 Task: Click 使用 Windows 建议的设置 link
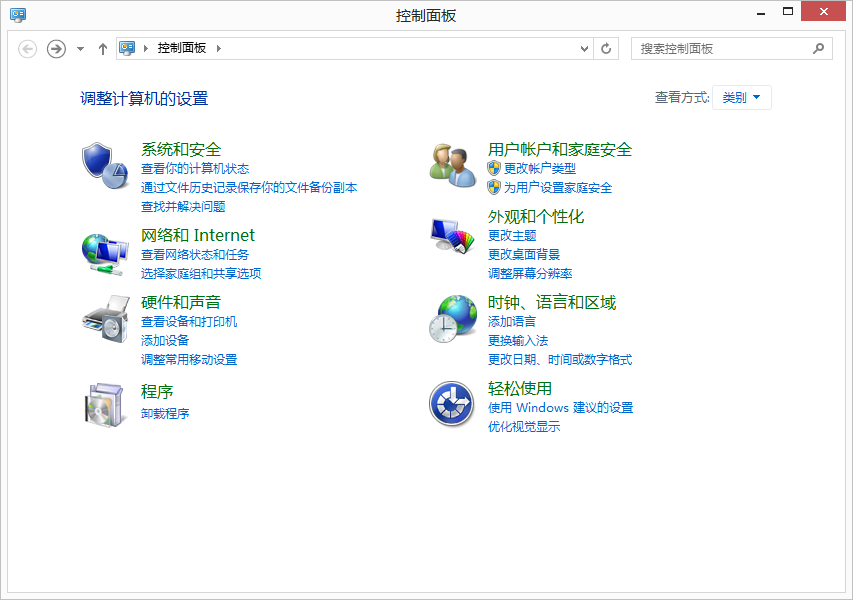pyautogui.click(x=560, y=407)
